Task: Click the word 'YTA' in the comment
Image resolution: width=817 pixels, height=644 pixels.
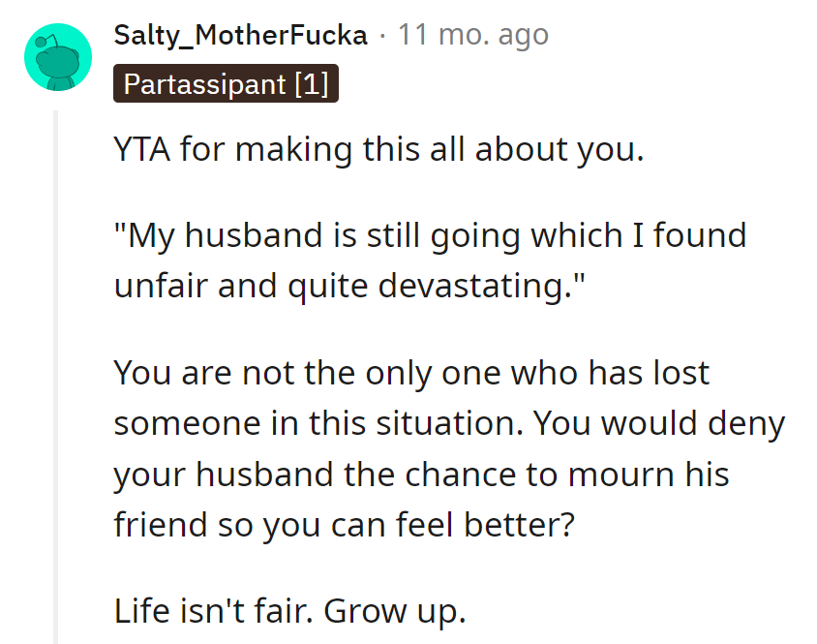Action: pos(143,152)
